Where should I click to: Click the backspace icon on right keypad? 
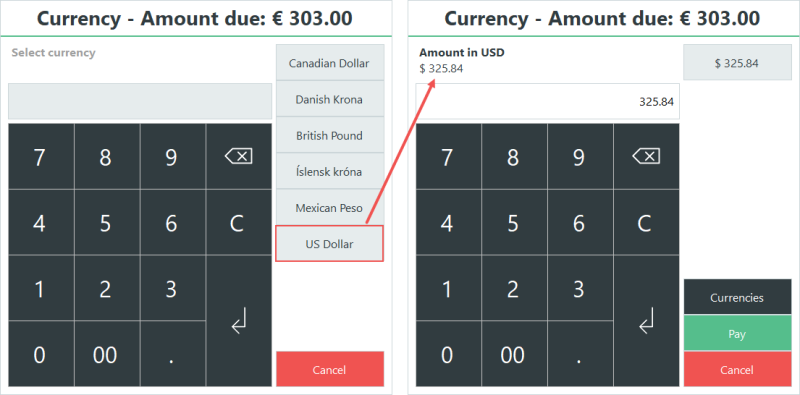click(x=646, y=157)
